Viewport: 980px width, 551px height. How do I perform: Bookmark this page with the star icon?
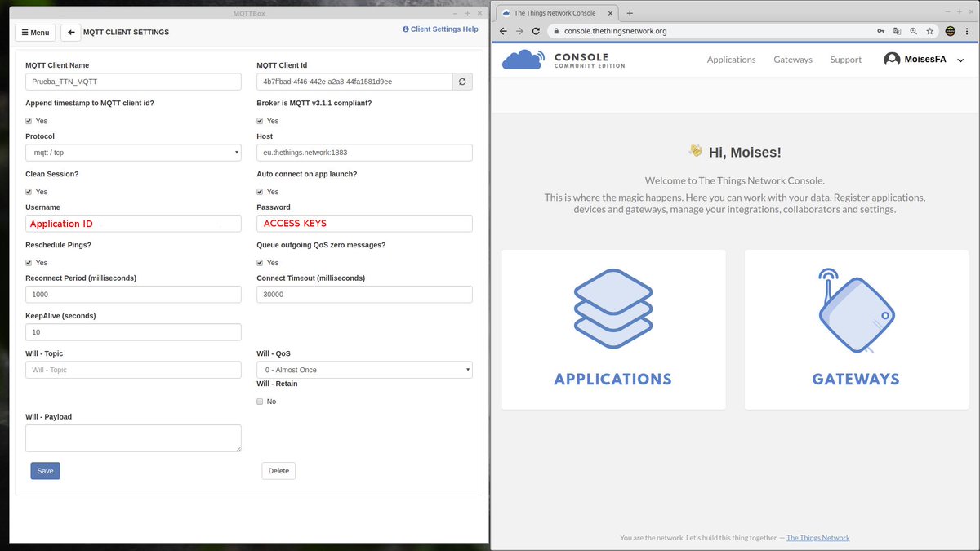(929, 31)
